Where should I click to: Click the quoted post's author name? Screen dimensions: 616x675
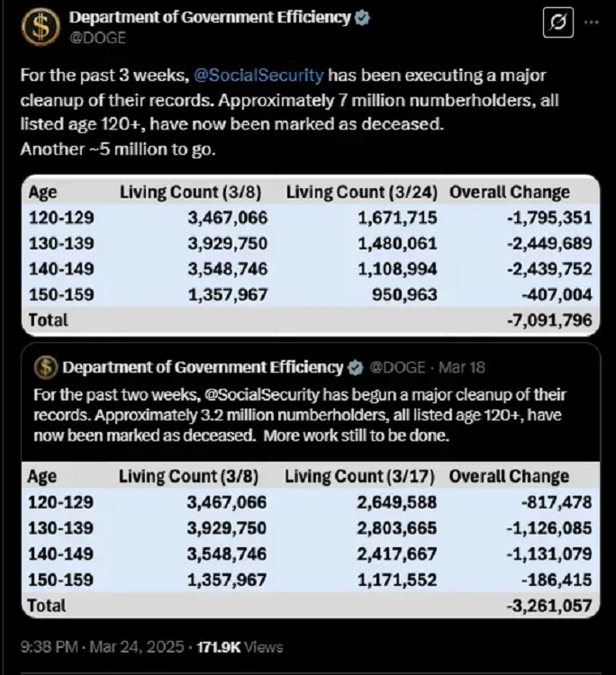pyautogui.click(x=203, y=367)
